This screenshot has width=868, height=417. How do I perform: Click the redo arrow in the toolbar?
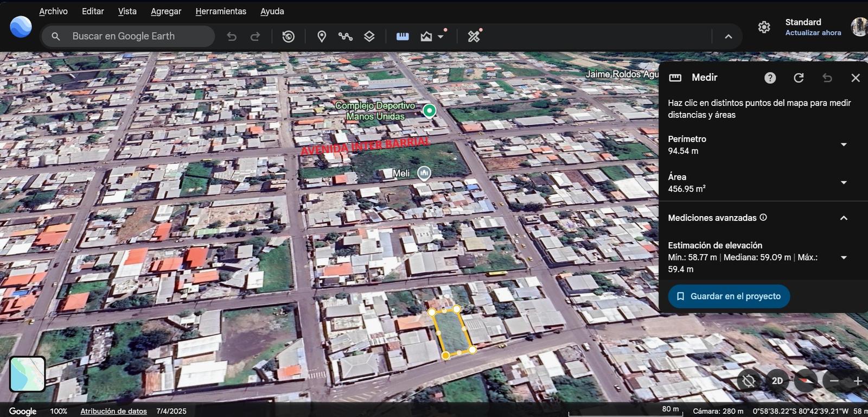[x=255, y=36]
